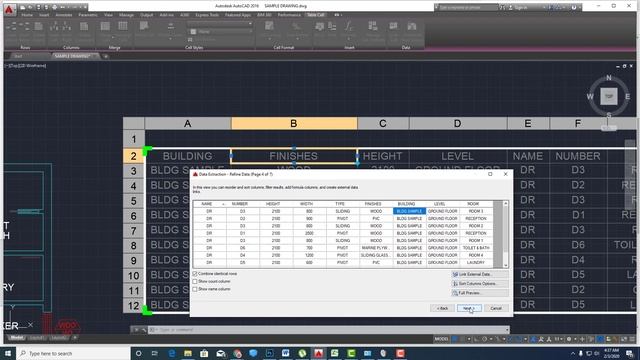Click Link External Data button
This screenshot has height=360, width=640.
point(480,274)
